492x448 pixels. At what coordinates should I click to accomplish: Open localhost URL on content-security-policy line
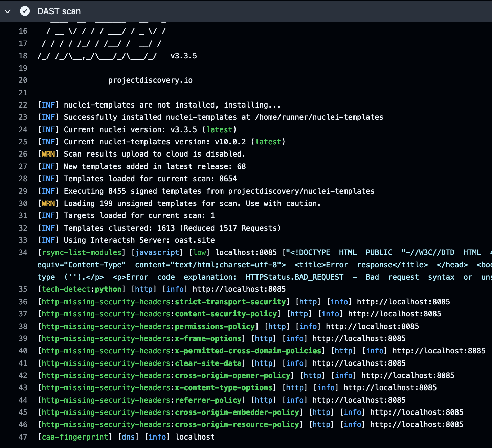394,314
